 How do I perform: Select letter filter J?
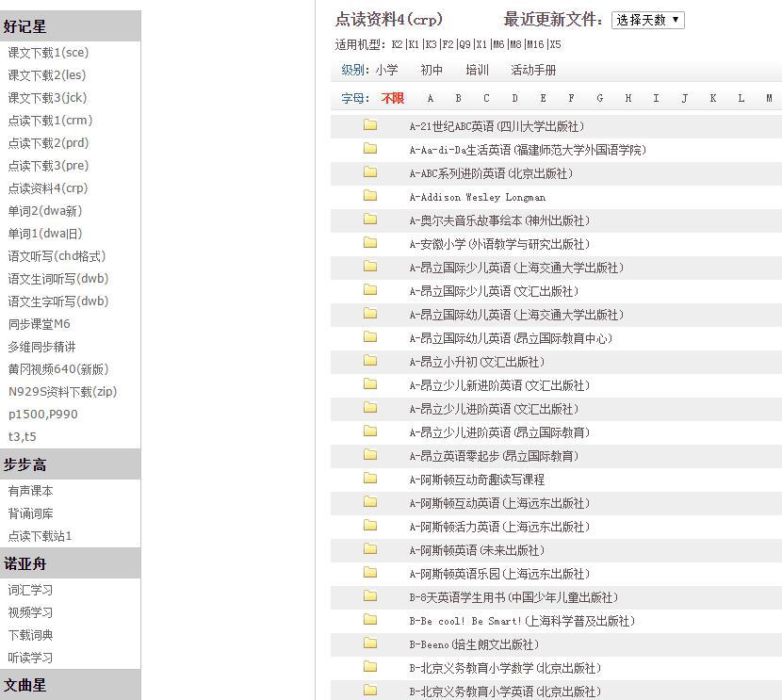(685, 98)
